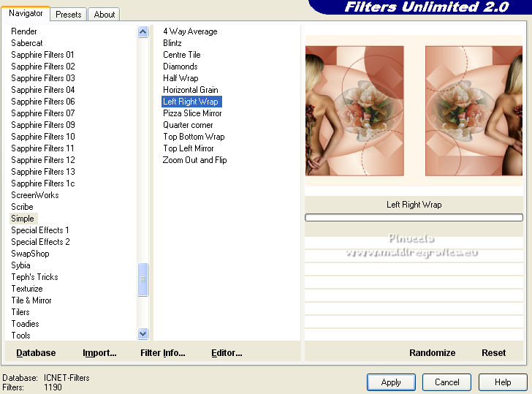
Task: Choose the Blintz filter
Action: pos(172,43)
